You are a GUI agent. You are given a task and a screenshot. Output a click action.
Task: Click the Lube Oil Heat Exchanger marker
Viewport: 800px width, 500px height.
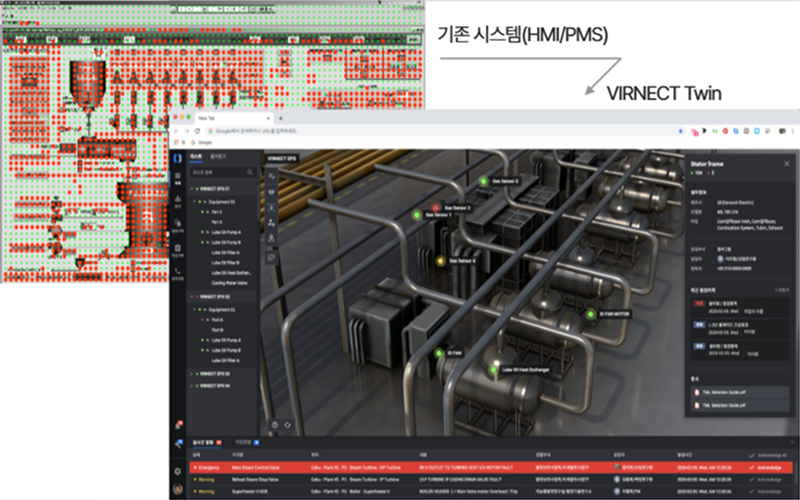(x=494, y=368)
